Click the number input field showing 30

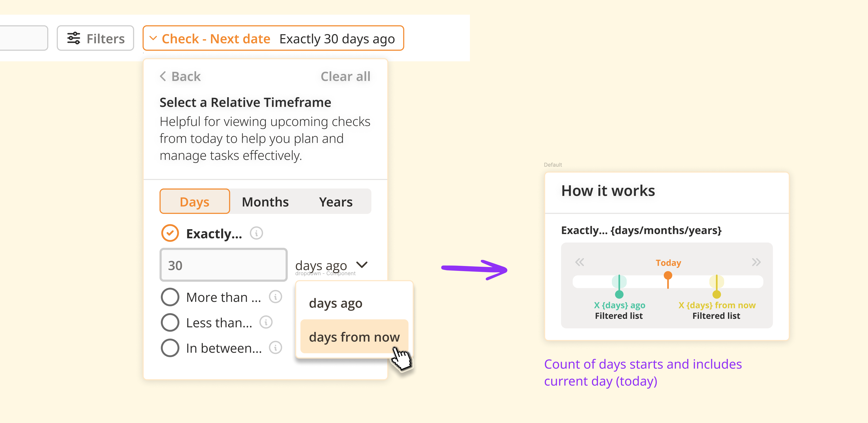click(x=223, y=265)
